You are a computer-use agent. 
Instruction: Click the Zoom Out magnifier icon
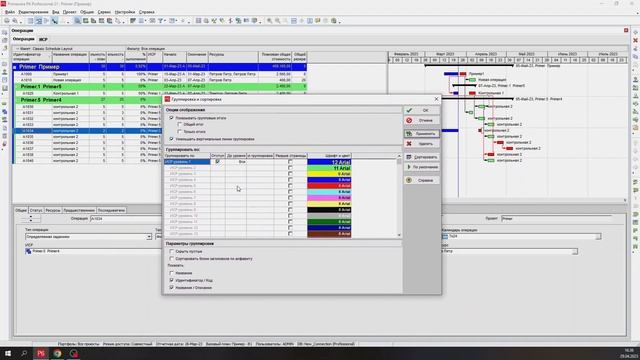click(x=278, y=21)
